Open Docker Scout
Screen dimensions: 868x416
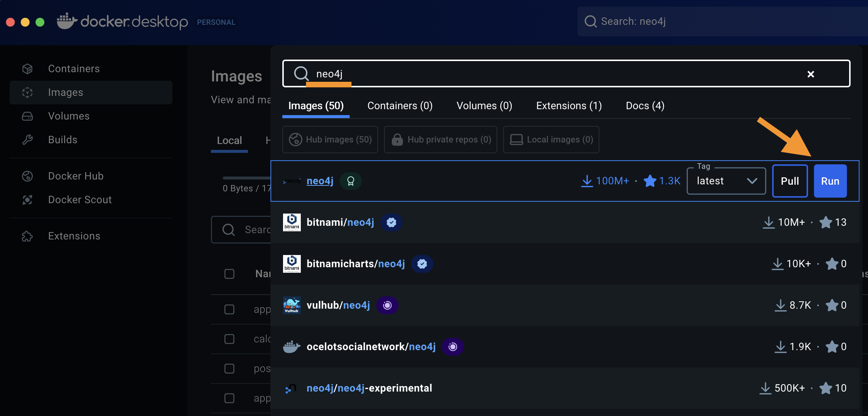[x=80, y=199]
